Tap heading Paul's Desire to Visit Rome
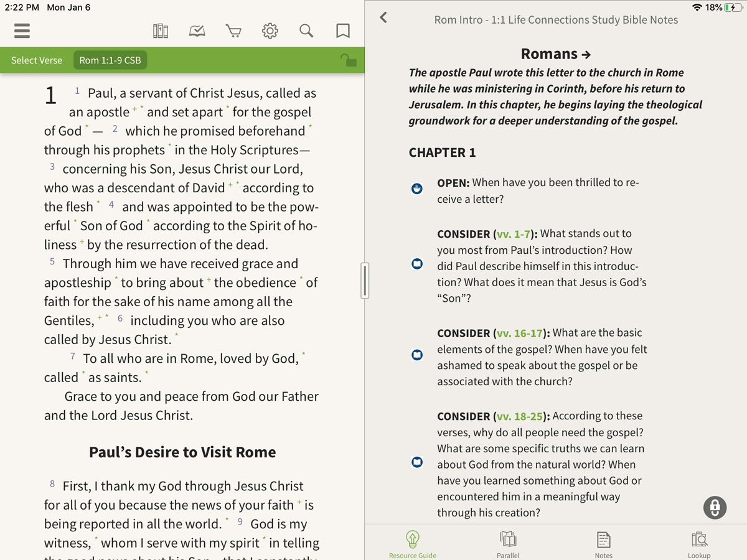 (x=182, y=452)
